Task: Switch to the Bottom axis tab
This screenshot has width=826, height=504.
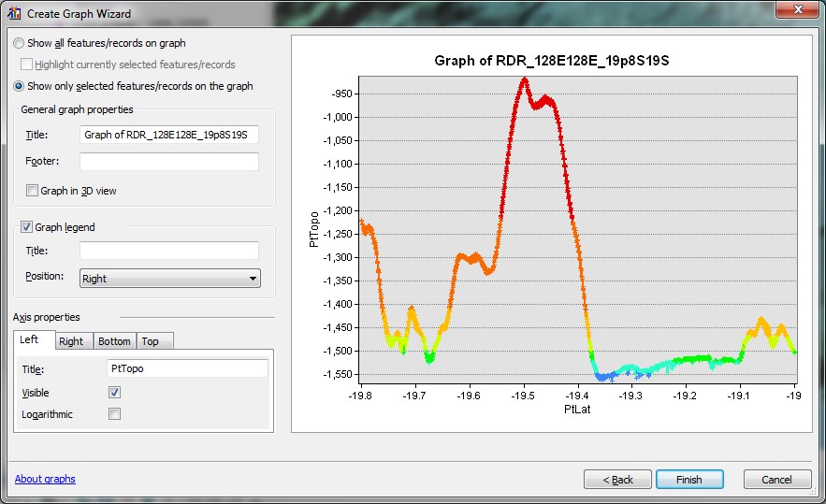Action: click(x=114, y=341)
